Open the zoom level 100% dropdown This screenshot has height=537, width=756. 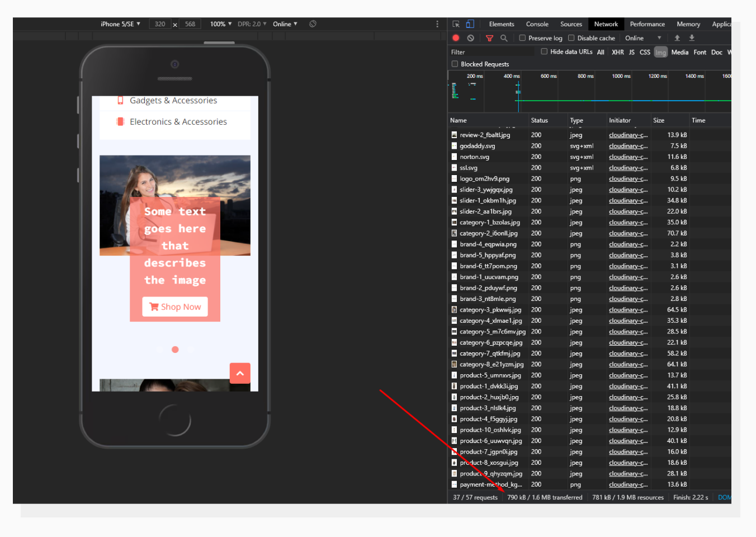pyautogui.click(x=220, y=23)
